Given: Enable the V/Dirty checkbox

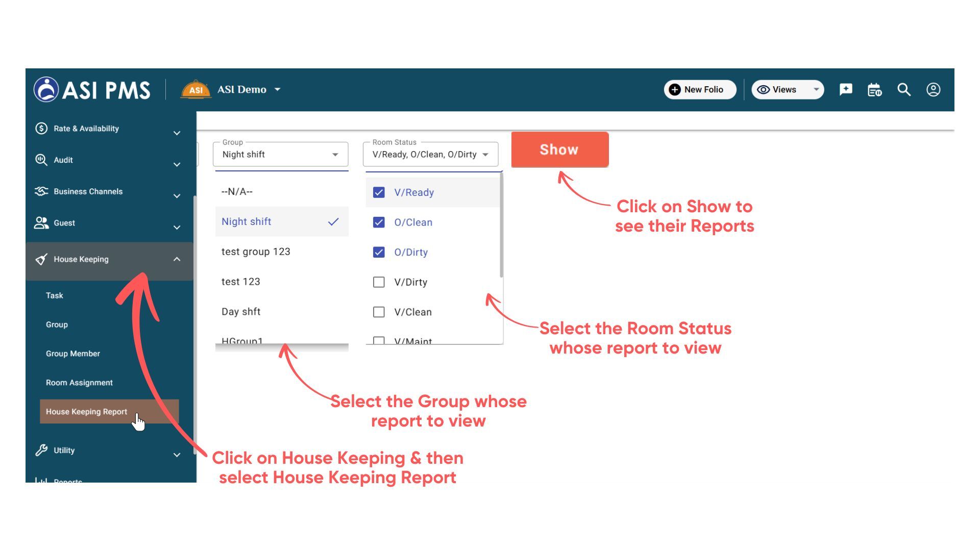Looking at the screenshot, I should point(379,282).
